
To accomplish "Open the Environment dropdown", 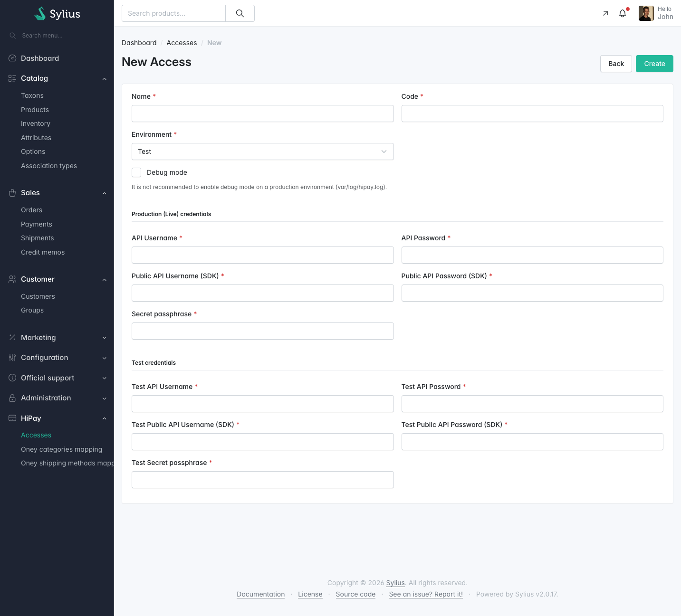I will pyautogui.click(x=262, y=152).
